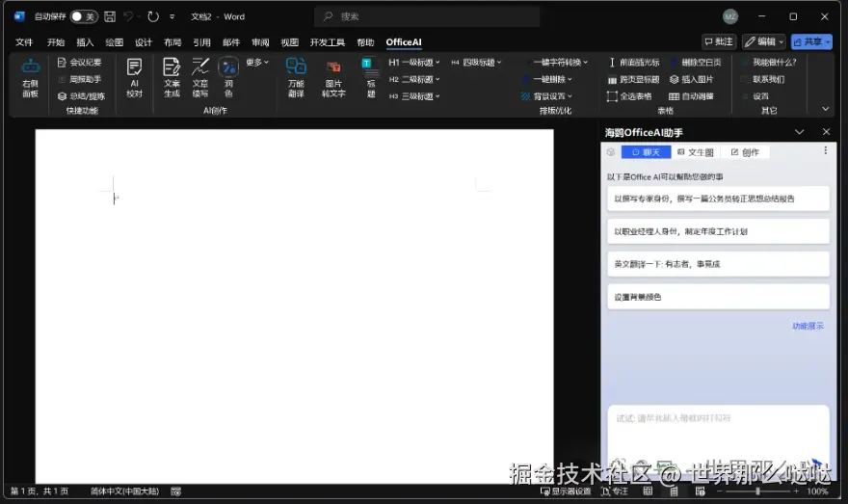Image resolution: width=848 pixels, height=504 pixels.
Task: Select the 创作 tab in assistant
Action: [x=745, y=152]
